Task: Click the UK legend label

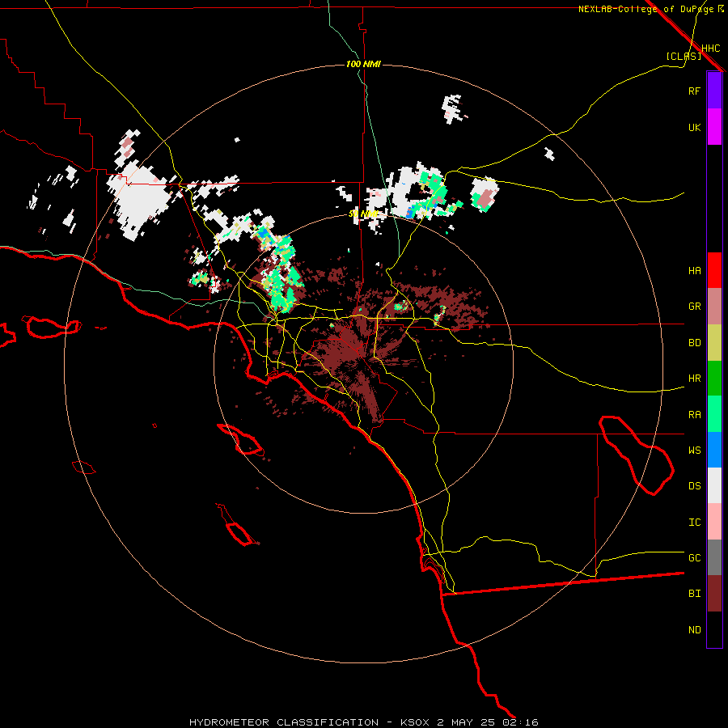Action: point(694,127)
